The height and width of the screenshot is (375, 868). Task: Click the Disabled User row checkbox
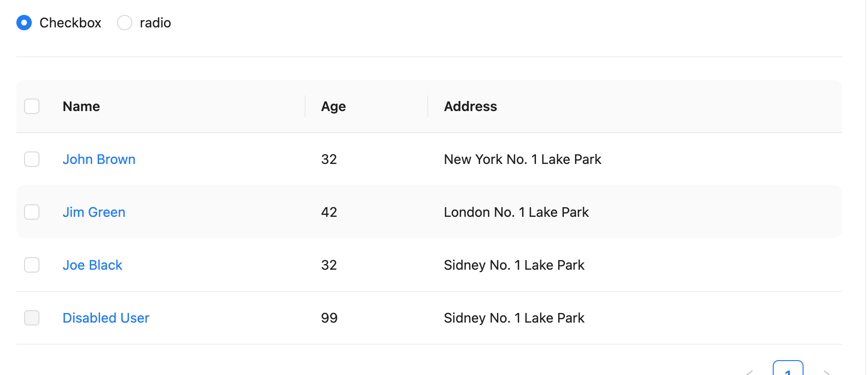tap(32, 318)
